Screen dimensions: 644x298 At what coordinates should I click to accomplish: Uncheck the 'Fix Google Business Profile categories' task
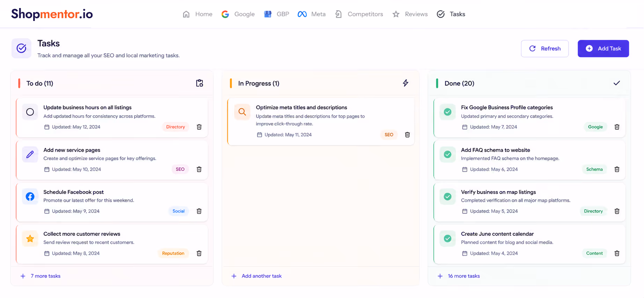tap(447, 112)
